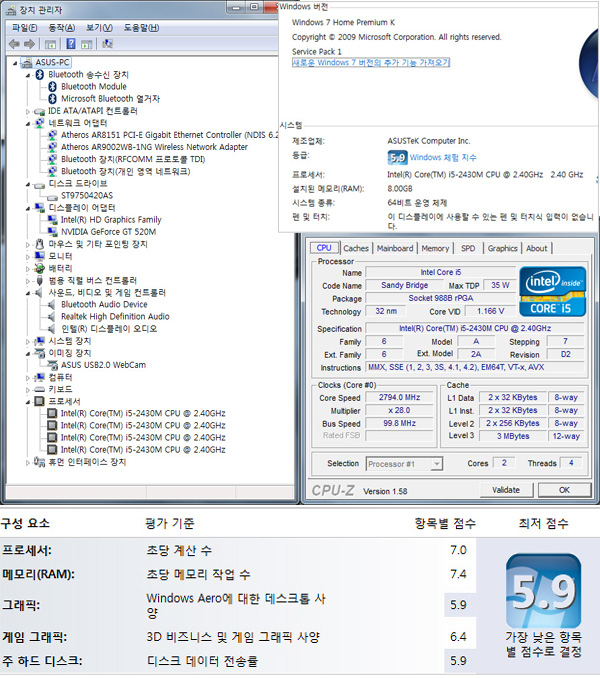This screenshot has width=600, height=678.
Task: Expand the 컴퓨터 node
Action: pyautogui.click(x=28, y=378)
